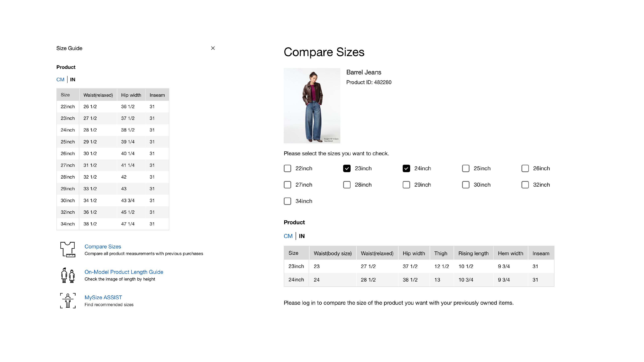This screenshot has width=644, height=362.
Task: Click the rising length value 10 3/4
Action: pyautogui.click(x=466, y=280)
